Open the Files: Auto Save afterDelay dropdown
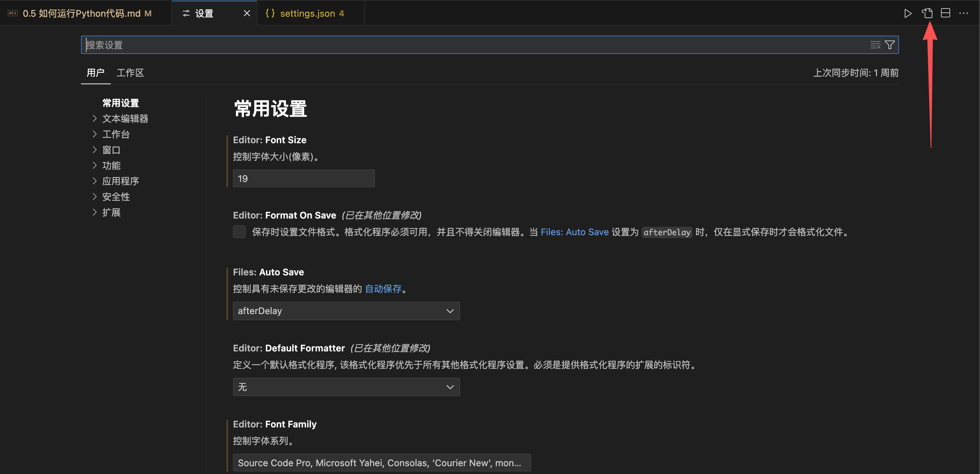980x474 pixels. click(346, 311)
